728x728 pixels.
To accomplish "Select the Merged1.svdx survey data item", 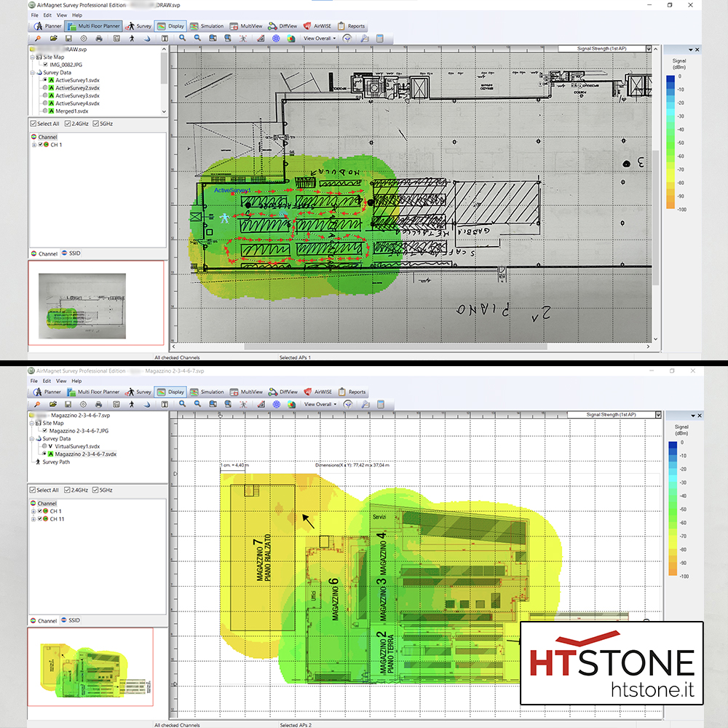I will (71, 111).
